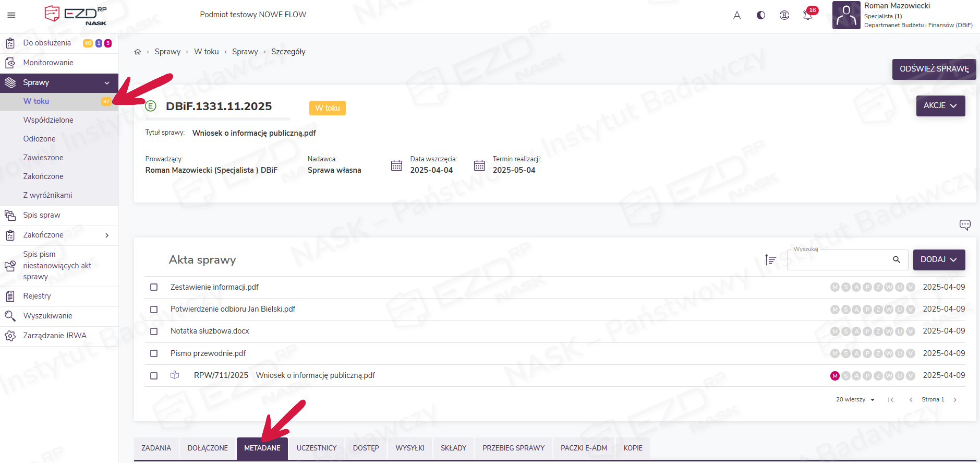The height and width of the screenshot is (463, 980).
Task: Open notifications bell with 16 badge
Action: 807,15
